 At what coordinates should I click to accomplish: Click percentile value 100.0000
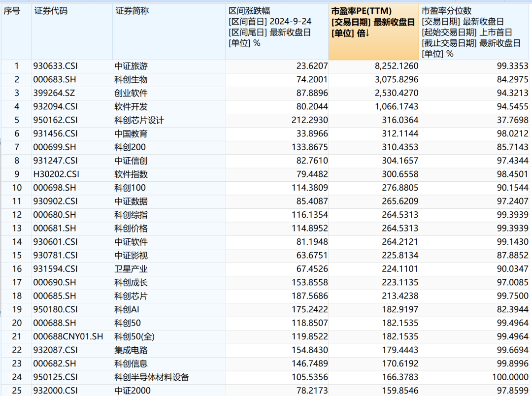[x=510, y=377]
